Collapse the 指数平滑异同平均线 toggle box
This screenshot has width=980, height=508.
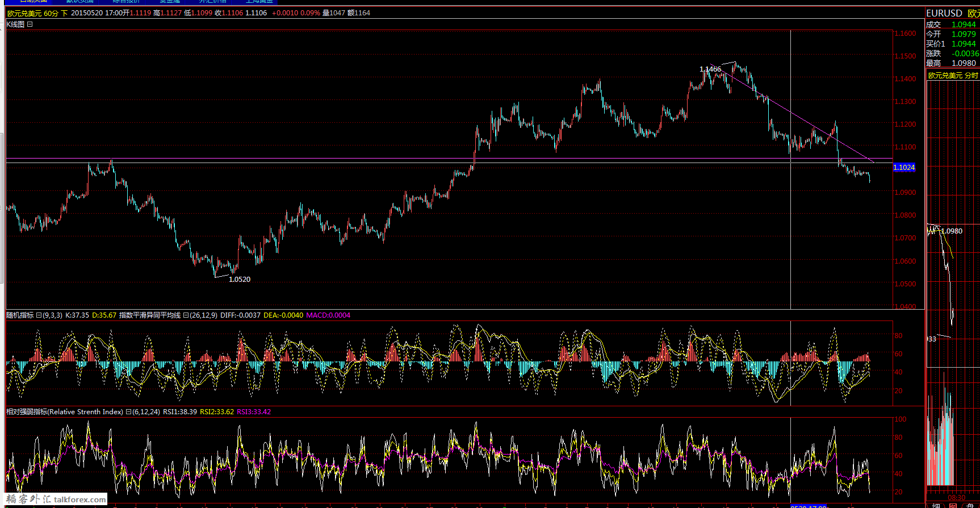tap(186, 315)
